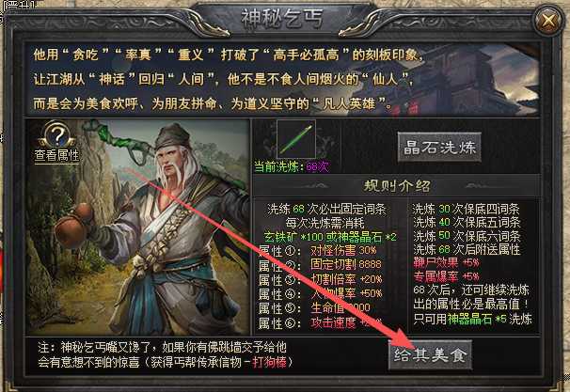Click the 晶石洗炼 button
This screenshot has height=392, width=570.
pos(439,148)
